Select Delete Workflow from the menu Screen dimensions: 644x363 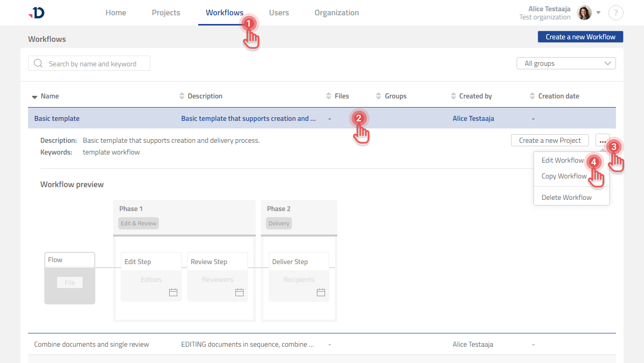coord(566,197)
